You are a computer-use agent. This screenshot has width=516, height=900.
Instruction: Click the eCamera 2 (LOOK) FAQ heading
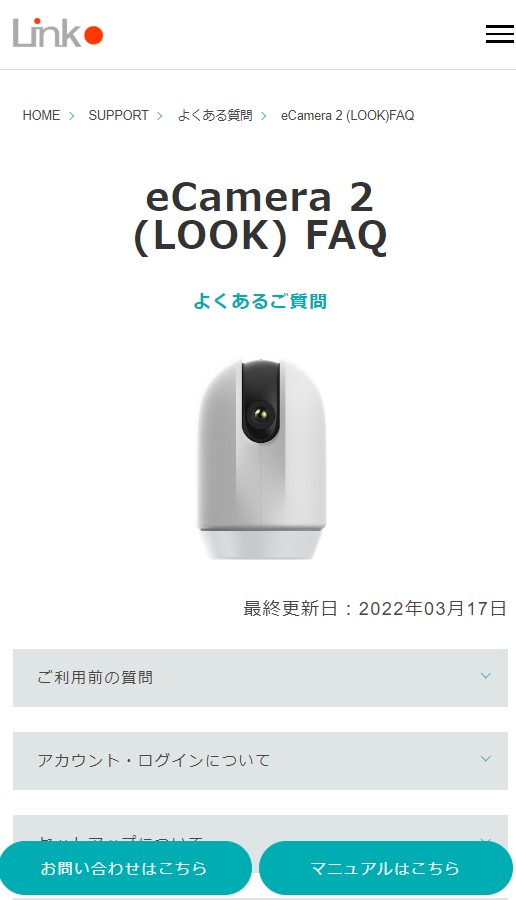260,217
